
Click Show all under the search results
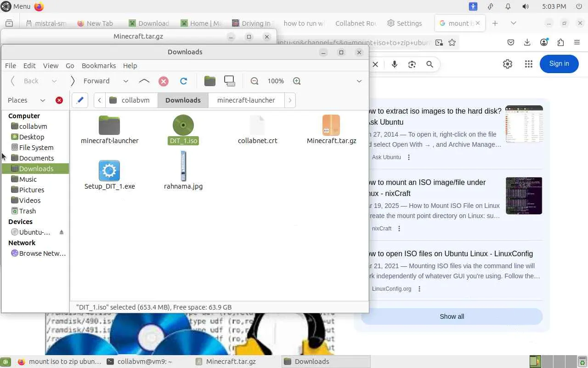[452, 316]
